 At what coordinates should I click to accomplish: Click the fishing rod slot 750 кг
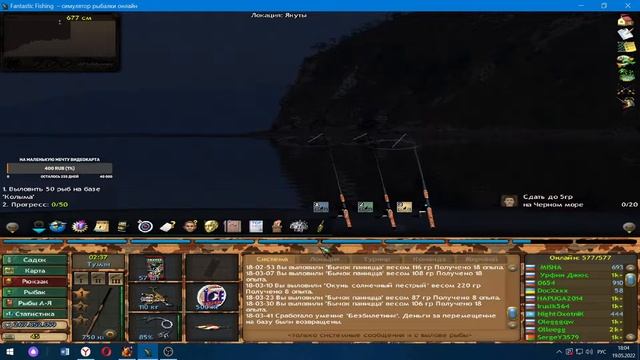(98, 313)
